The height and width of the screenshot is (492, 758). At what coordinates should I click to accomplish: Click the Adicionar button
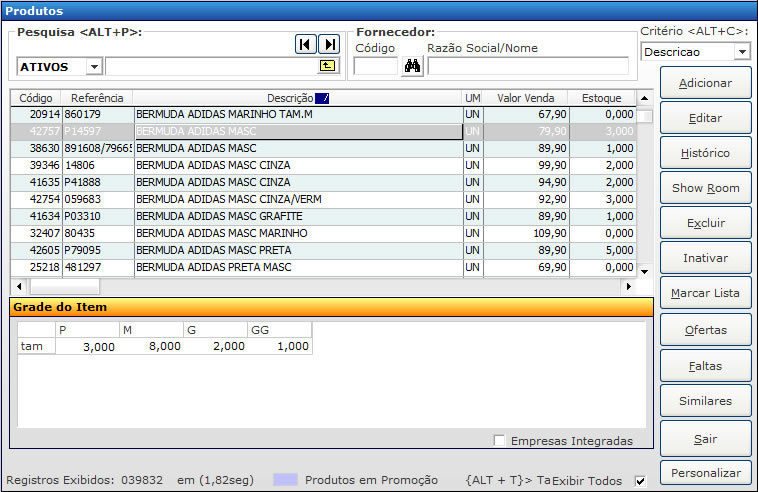(x=705, y=83)
